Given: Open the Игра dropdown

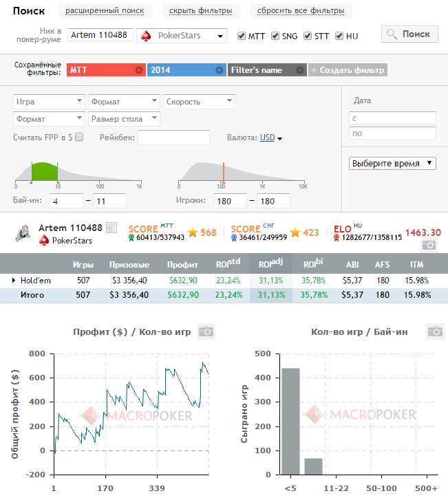Looking at the screenshot, I should pos(49,102).
